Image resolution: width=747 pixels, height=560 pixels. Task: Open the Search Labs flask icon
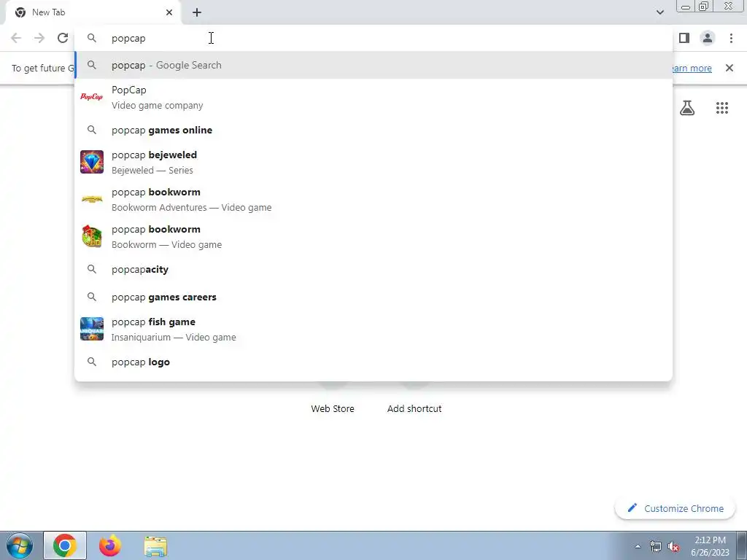tap(687, 108)
